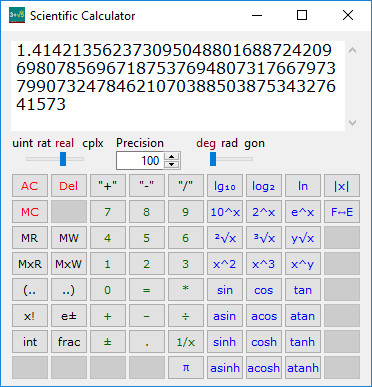Decrease Precision with the down arrow
Image resolution: width=372 pixels, height=387 pixels.
[172, 164]
